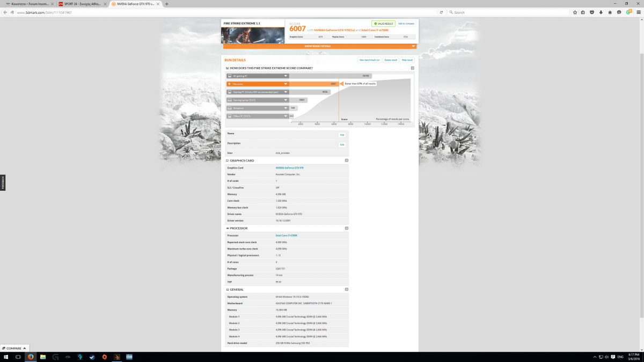Image resolution: width=644 pixels, height=362 pixels.
Task: Select the user name nick_einstein
Action: click(282, 153)
